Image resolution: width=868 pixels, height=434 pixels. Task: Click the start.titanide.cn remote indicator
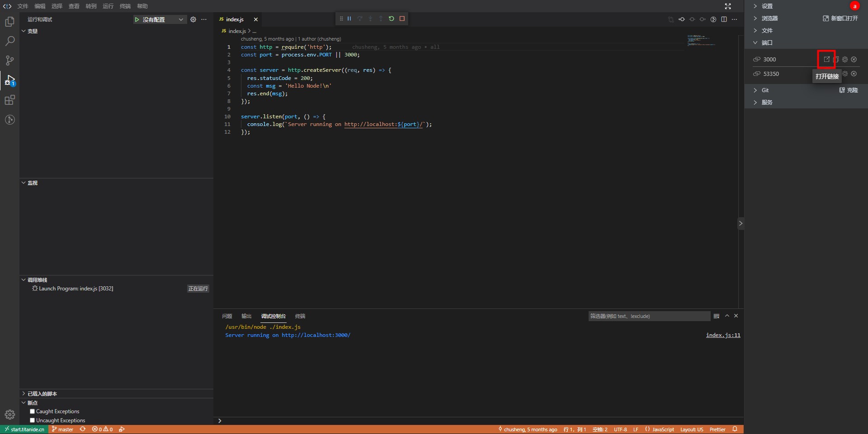24,429
